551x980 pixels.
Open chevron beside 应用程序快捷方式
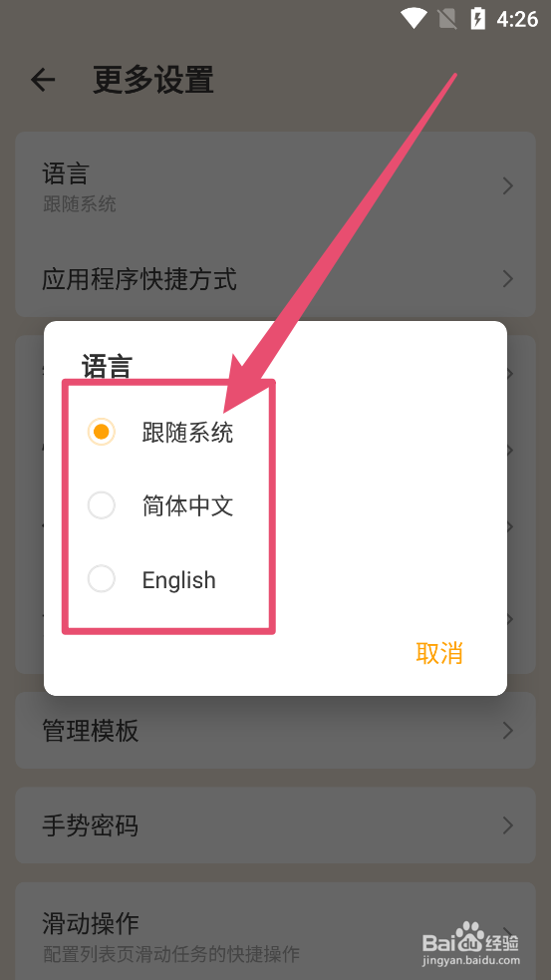point(508,279)
